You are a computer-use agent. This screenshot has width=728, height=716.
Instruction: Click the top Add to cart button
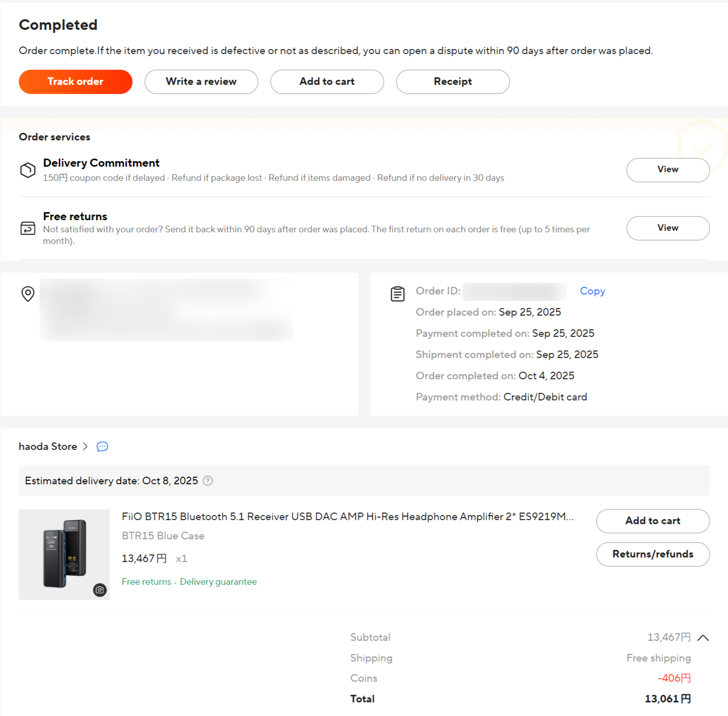pos(327,82)
